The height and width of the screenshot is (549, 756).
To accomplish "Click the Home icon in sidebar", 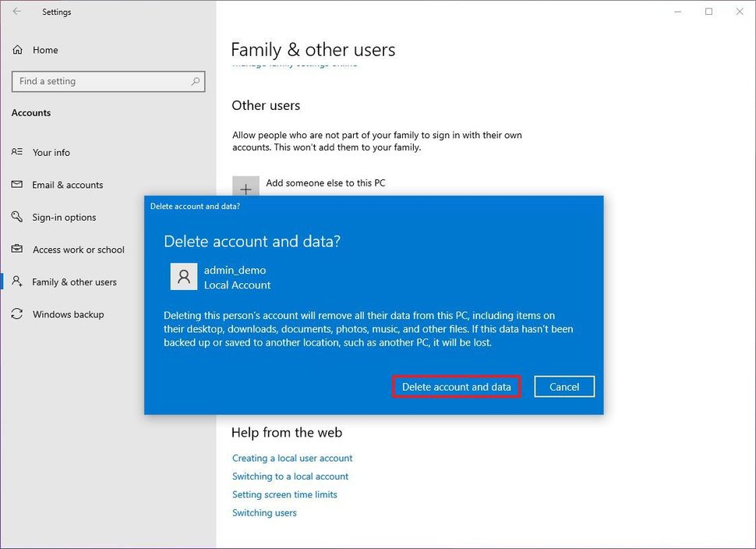I will tap(17, 50).
